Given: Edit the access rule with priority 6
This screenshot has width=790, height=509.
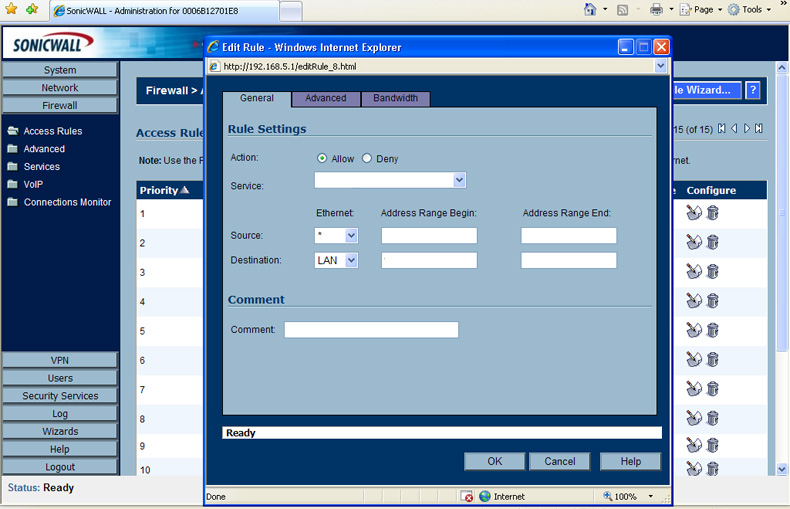Looking at the screenshot, I should coord(694,359).
